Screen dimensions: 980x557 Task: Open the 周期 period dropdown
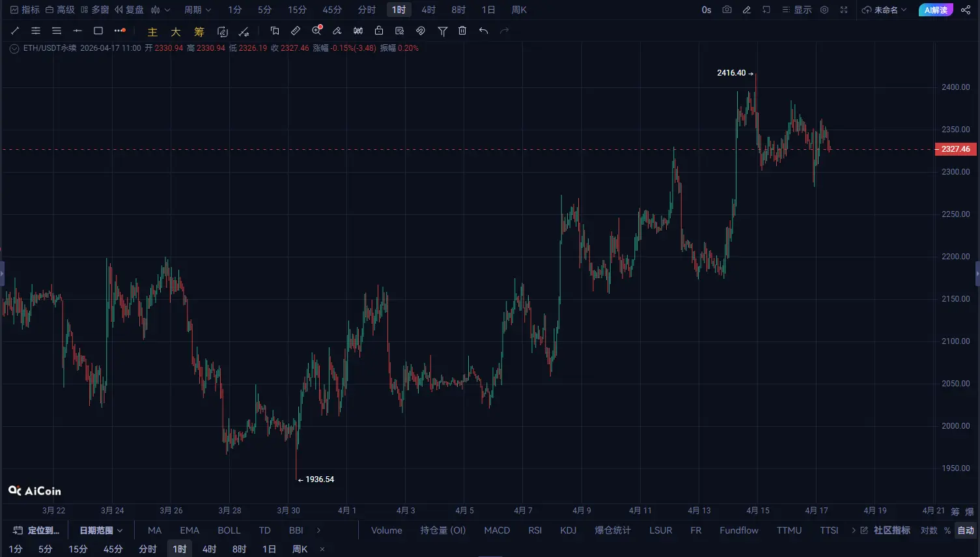tap(197, 10)
